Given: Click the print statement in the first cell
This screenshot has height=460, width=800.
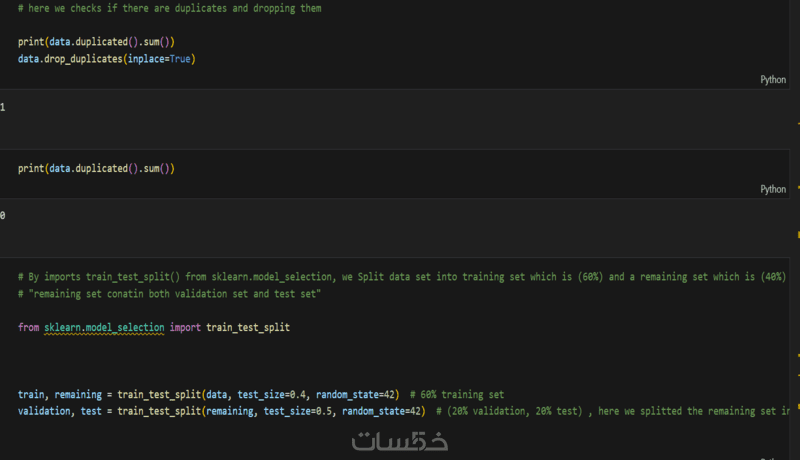Looking at the screenshot, I should 96,42.
